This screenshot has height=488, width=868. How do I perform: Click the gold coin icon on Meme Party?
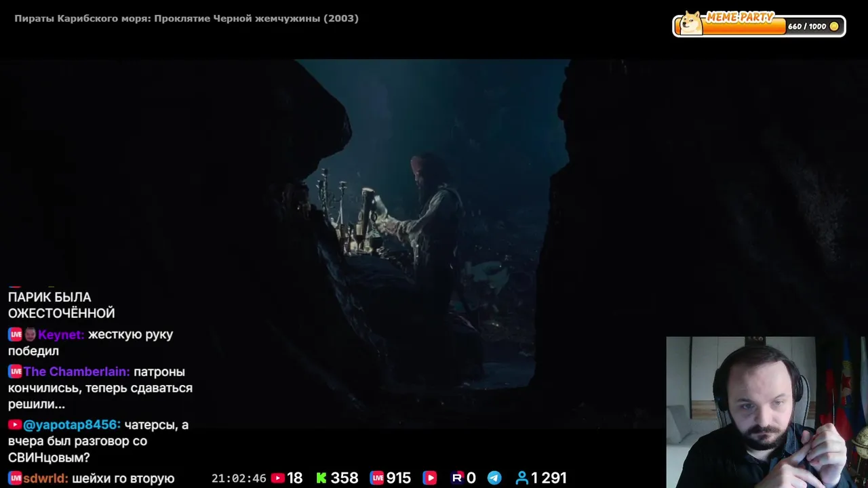[x=834, y=26]
